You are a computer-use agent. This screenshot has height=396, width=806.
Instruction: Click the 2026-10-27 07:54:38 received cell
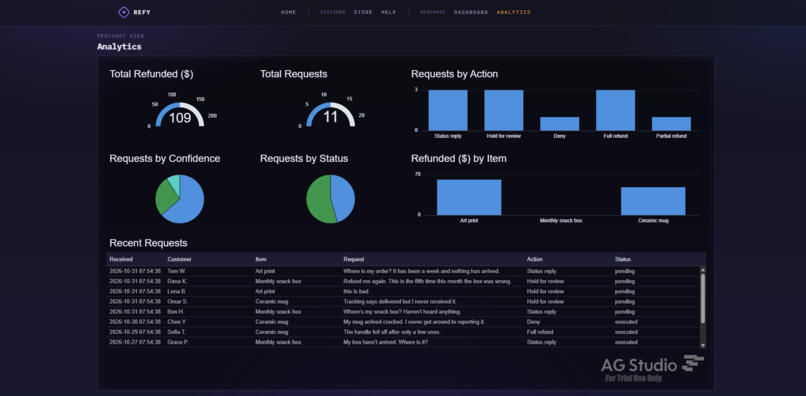point(135,342)
